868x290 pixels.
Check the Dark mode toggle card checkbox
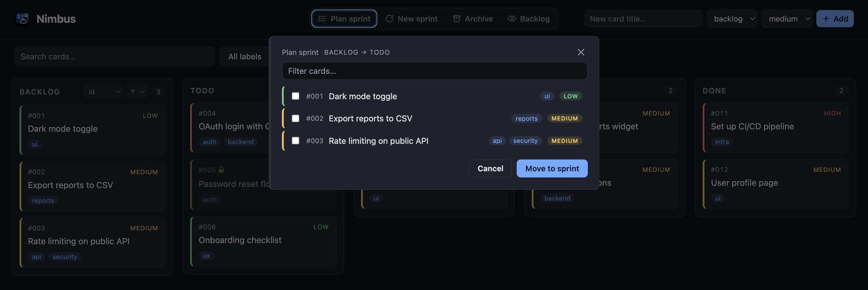tap(296, 96)
